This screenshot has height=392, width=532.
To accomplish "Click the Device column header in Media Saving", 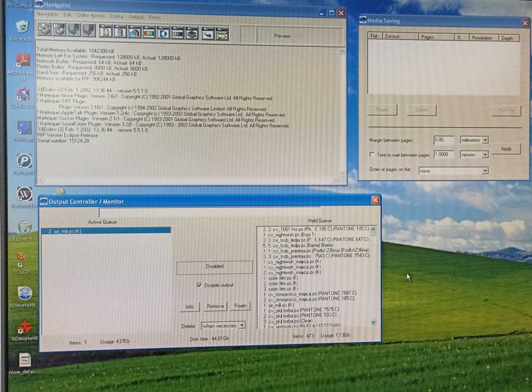I will pyautogui.click(x=401, y=36).
